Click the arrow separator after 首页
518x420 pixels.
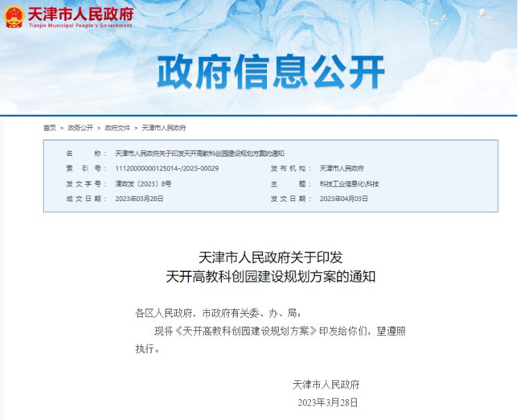[62, 128]
